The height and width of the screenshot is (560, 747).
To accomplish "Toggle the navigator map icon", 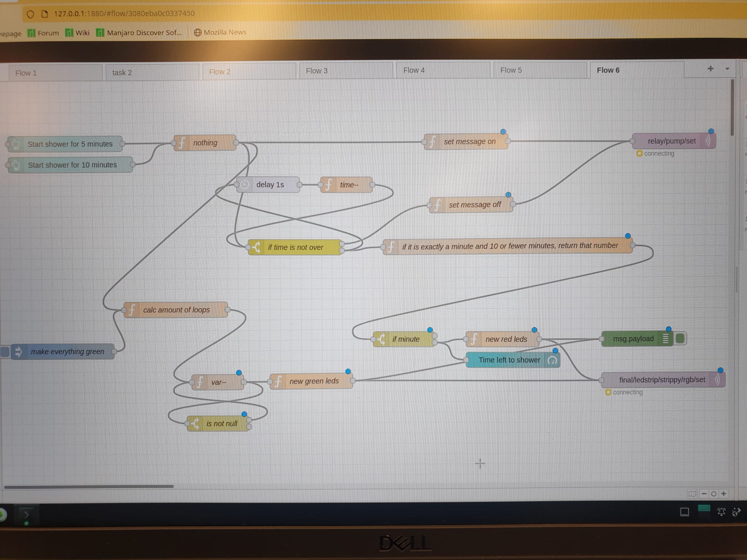I will tap(692, 494).
